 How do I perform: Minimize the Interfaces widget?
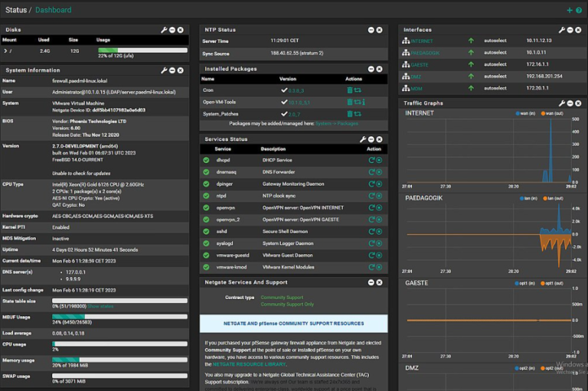point(570,30)
